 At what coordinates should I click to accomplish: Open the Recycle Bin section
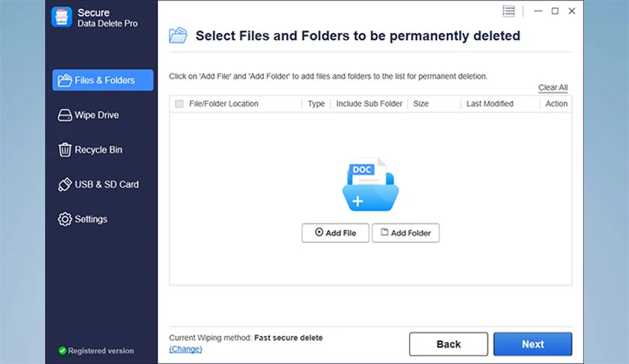click(x=90, y=150)
